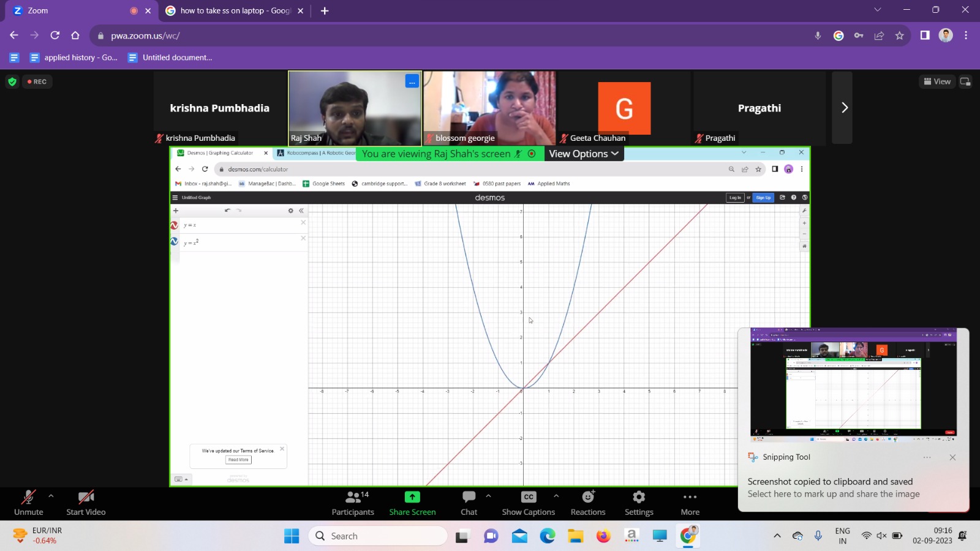Click Desmos add expression plus icon
Viewport: 980px width, 551px height.
pos(176,211)
